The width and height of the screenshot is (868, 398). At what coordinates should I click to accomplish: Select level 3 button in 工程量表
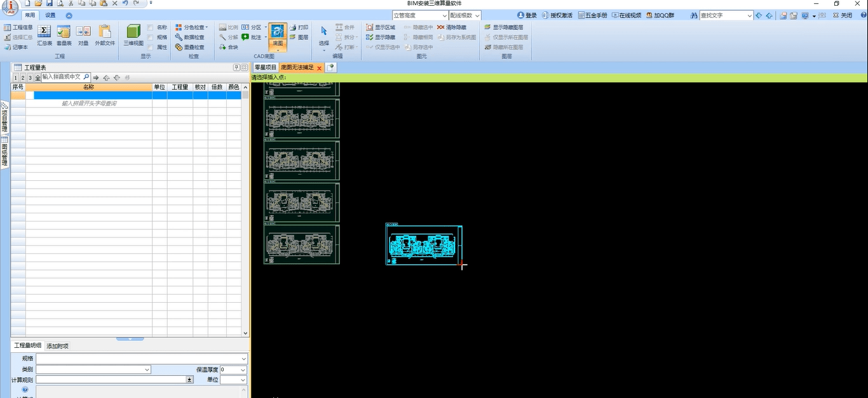click(31, 77)
